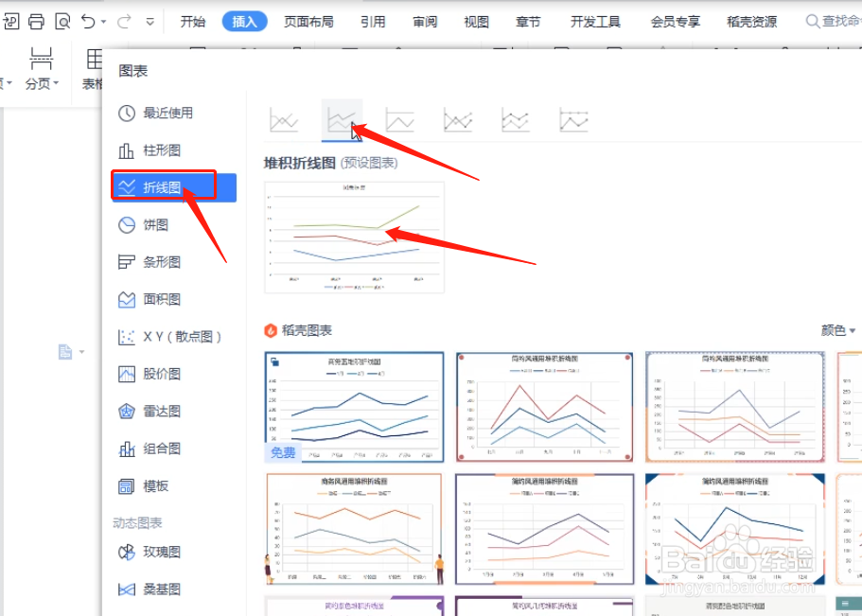Switch to the 审阅 tab
Screen dimensions: 862x616
(425, 22)
